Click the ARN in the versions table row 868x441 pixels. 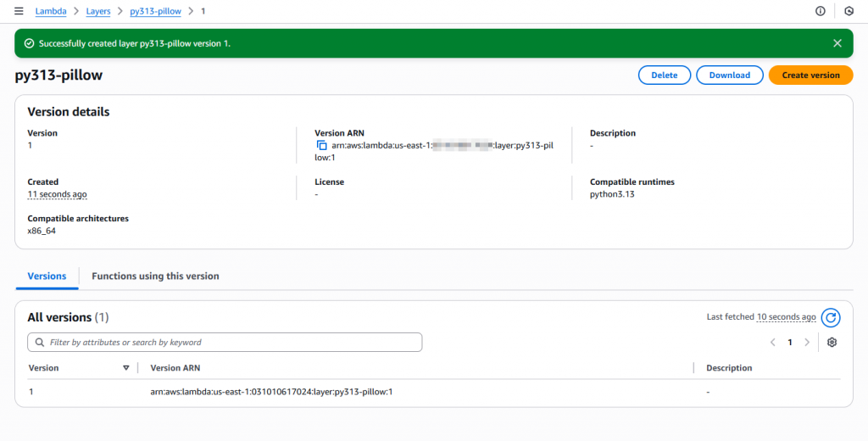click(271, 392)
